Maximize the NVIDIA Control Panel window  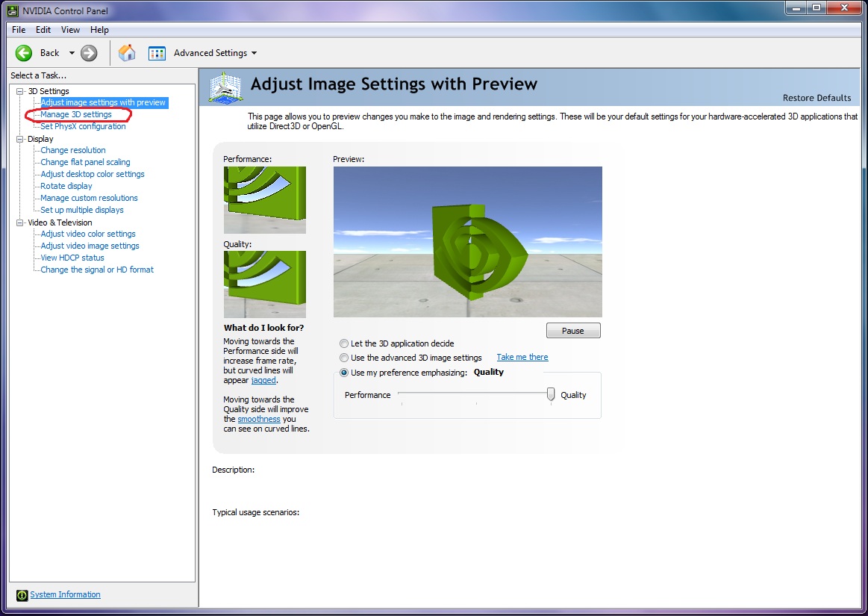tap(816, 7)
